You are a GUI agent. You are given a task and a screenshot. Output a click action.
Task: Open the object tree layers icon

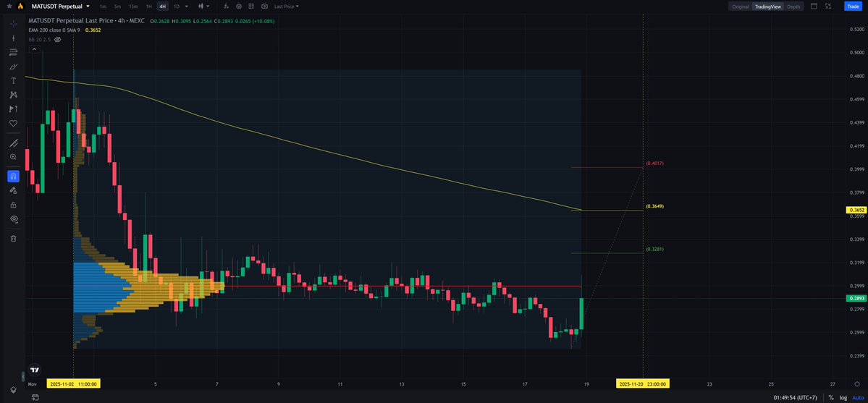[14, 390]
